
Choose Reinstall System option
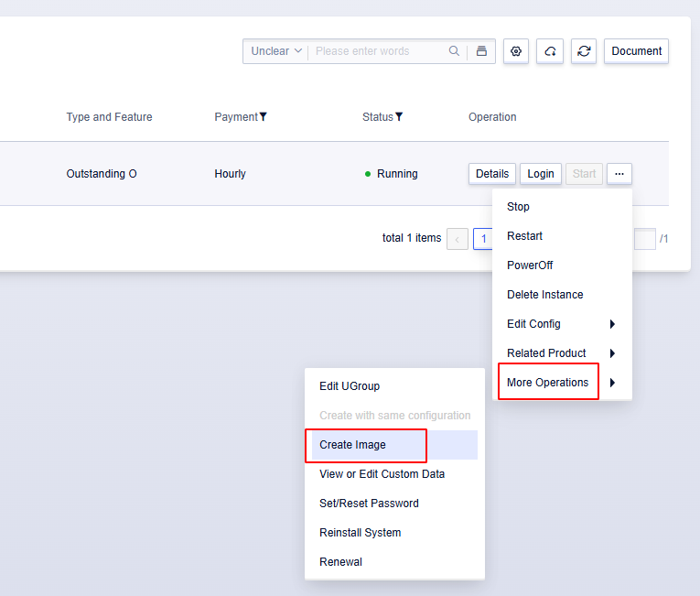(x=394, y=533)
